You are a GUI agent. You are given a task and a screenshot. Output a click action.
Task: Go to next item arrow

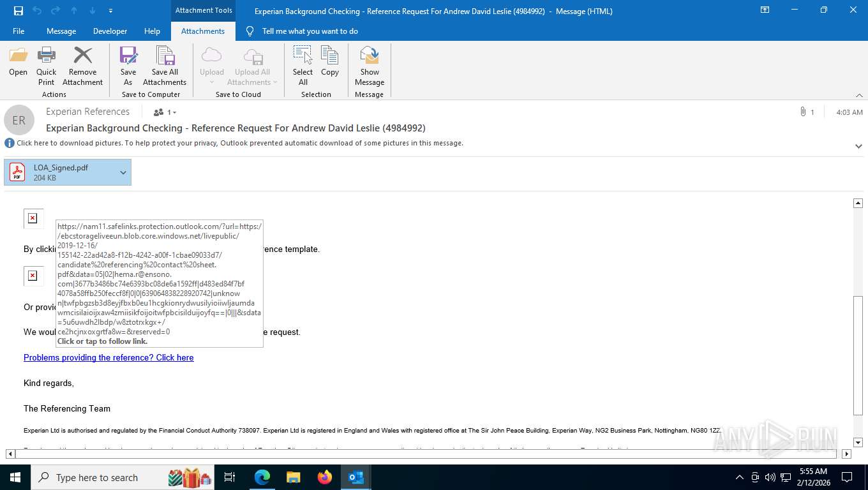click(x=93, y=10)
